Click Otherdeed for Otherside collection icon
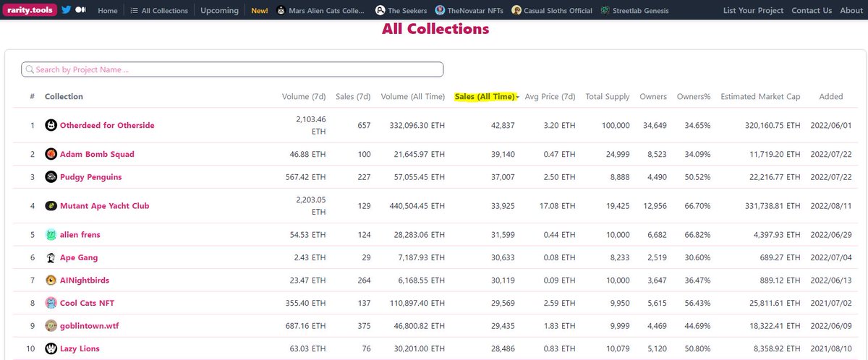The image size is (868, 360). pyautogui.click(x=51, y=126)
